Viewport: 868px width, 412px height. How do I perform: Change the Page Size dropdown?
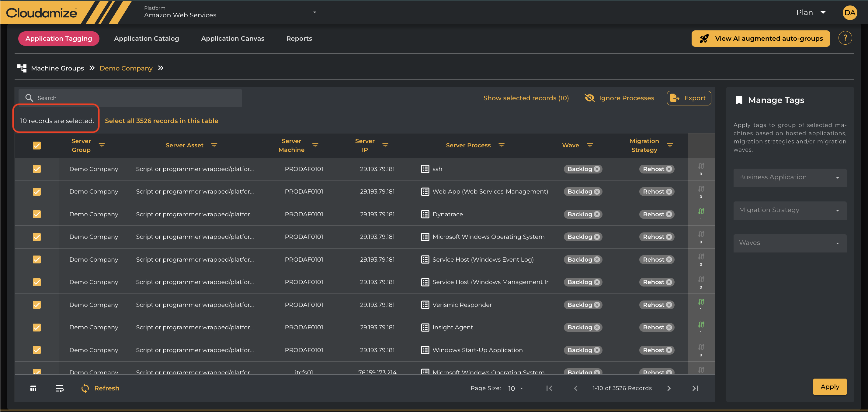pos(515,388)
